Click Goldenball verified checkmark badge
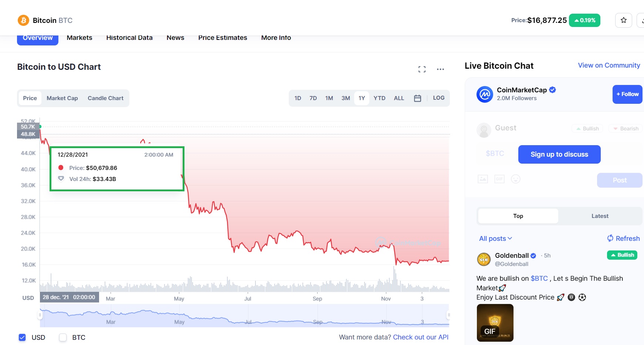The height and width of the screenshot is (345, 644). click(533, 256)
